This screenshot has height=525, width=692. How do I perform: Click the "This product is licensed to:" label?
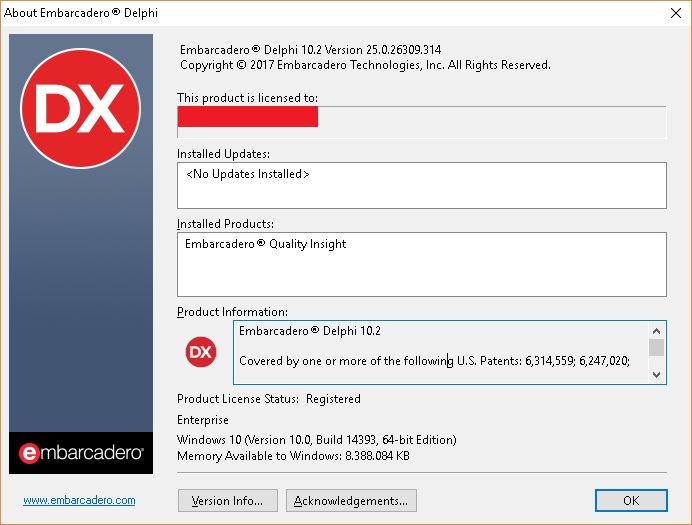[247, 98]
